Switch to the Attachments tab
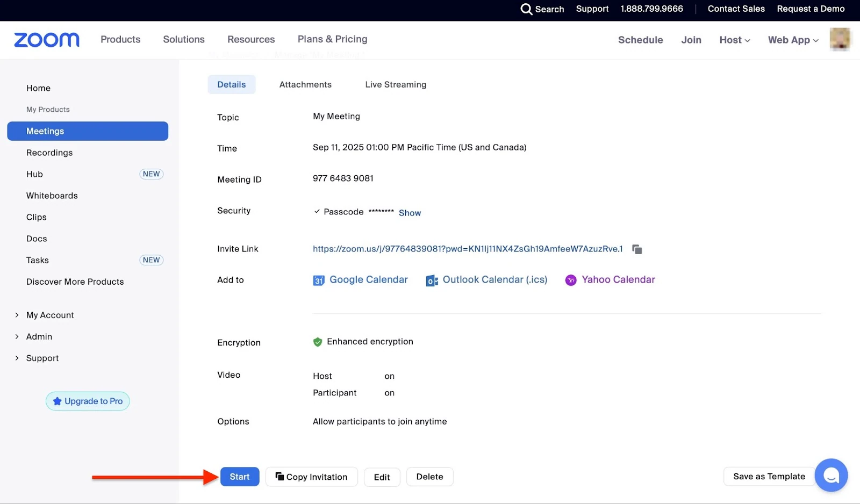The height and width of the screenshot is (504, 860). [305, 84]
